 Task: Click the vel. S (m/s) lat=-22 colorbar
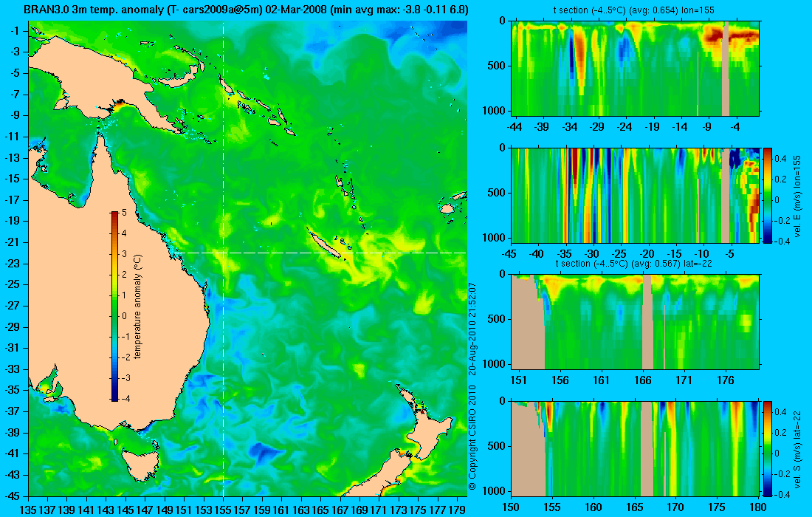tap(767, 448)
